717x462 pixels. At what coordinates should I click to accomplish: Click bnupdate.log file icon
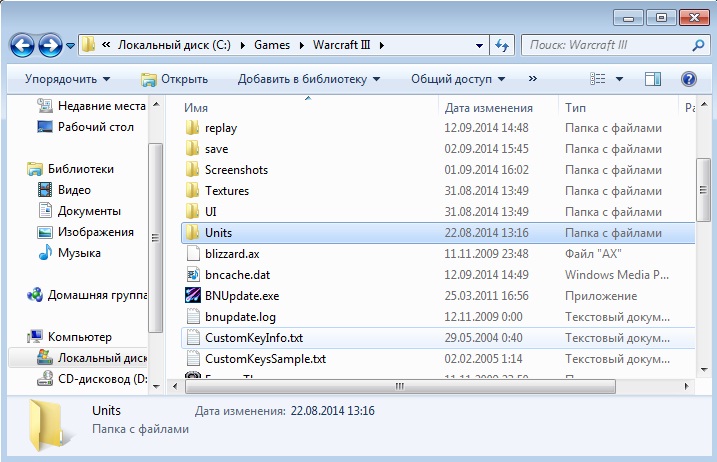click(193, 317)
